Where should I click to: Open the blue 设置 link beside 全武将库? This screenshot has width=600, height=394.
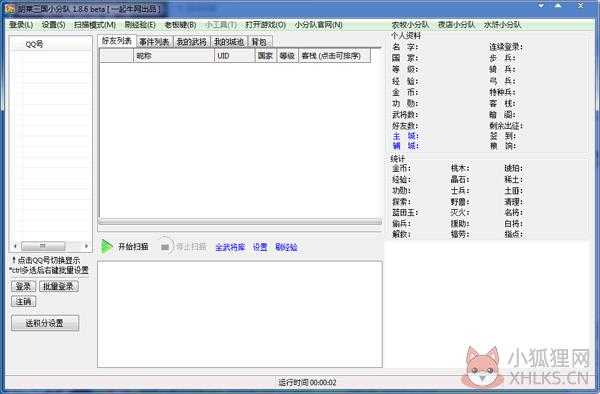260,247
